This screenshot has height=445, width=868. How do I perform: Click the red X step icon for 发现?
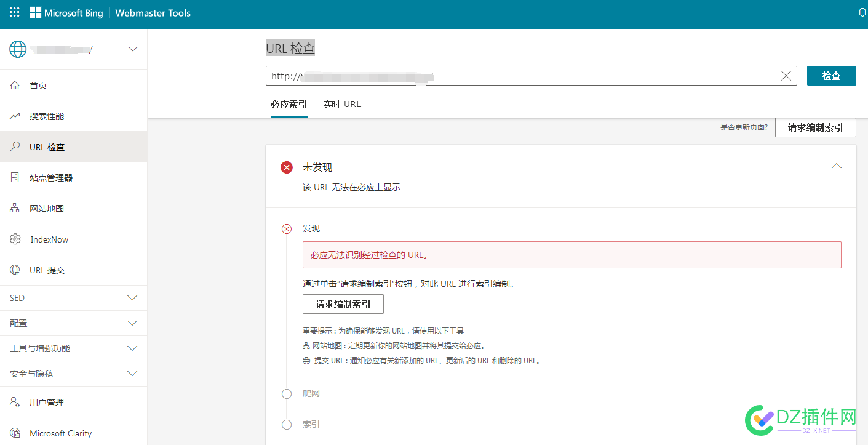pyautogui.click(x=287, y=229)
